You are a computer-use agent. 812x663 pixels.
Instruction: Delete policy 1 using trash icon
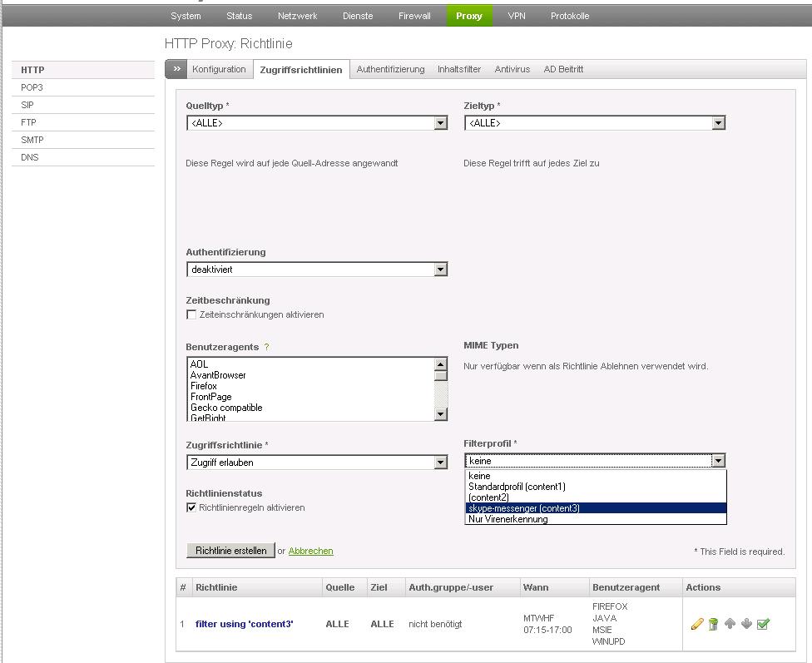[713, 624]
